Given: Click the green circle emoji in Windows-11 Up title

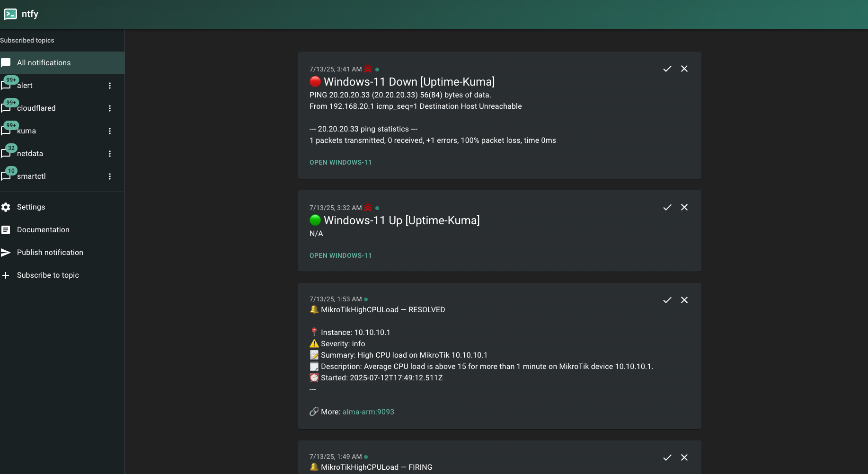Looking at the screenshot, I should click(x=315, y=220).
